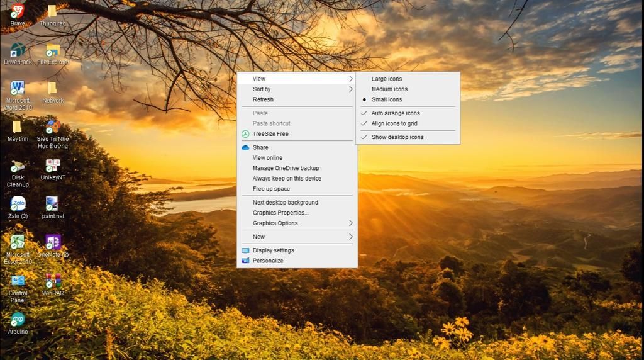Click the TreeSize Free green icon

245,134
